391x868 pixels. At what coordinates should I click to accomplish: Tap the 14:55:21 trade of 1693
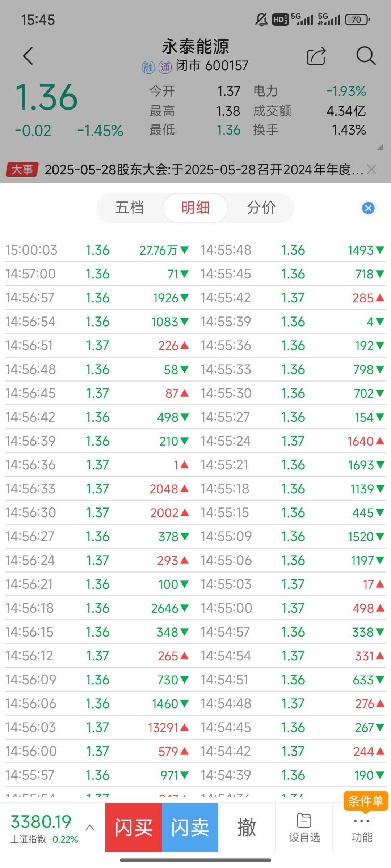pos(293,465)
